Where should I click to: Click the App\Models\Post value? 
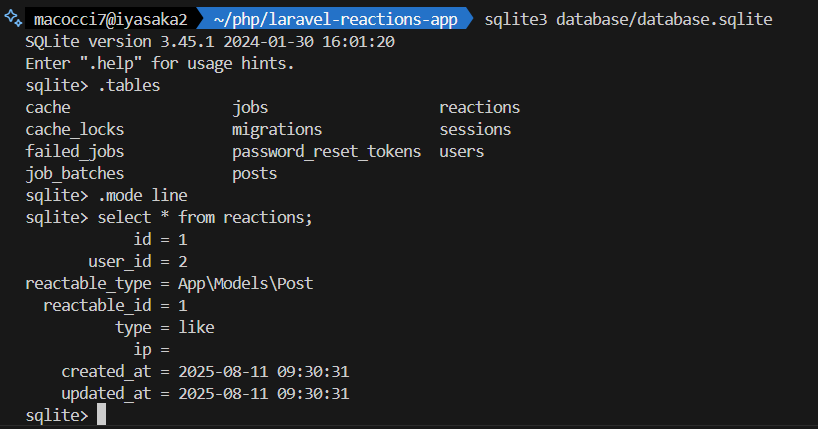[x=246, y=283]
